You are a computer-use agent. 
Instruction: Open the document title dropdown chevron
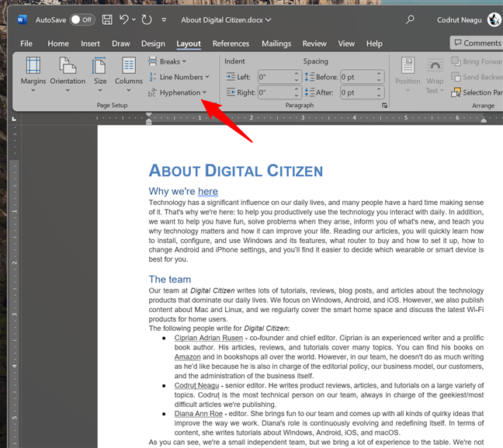click(x=268, y=20)
